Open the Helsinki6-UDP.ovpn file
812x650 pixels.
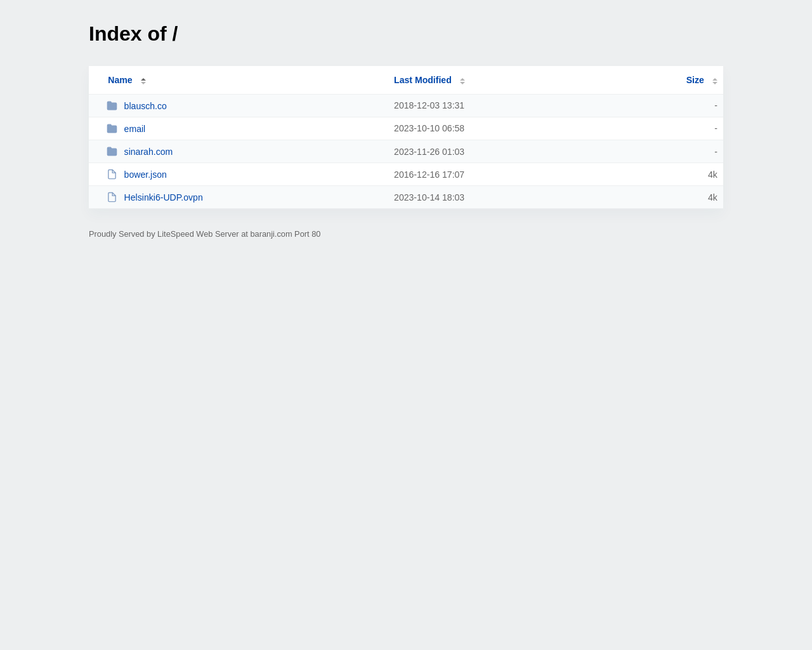click(163, 197)
